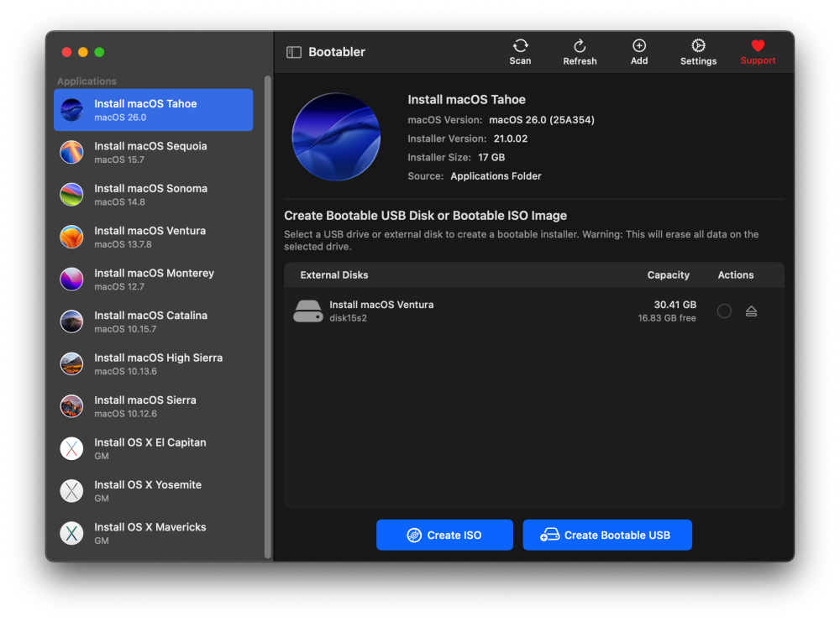Click the Install OS X Yosemite title
Viewport: 840px width, 622px height.
pyautogui.click(x=148, y=484)
